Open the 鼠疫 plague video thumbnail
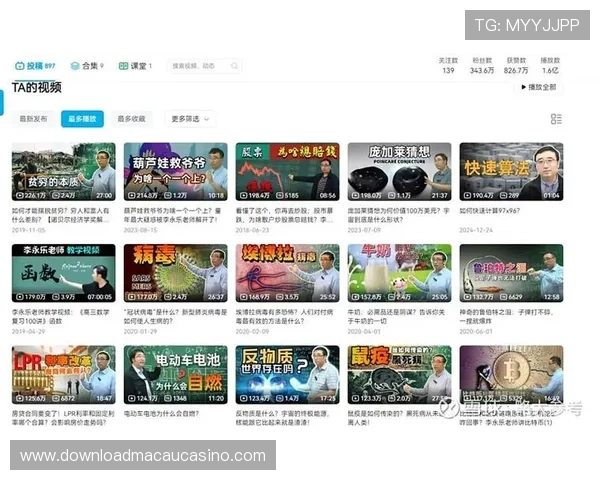 tap(399, 374)
